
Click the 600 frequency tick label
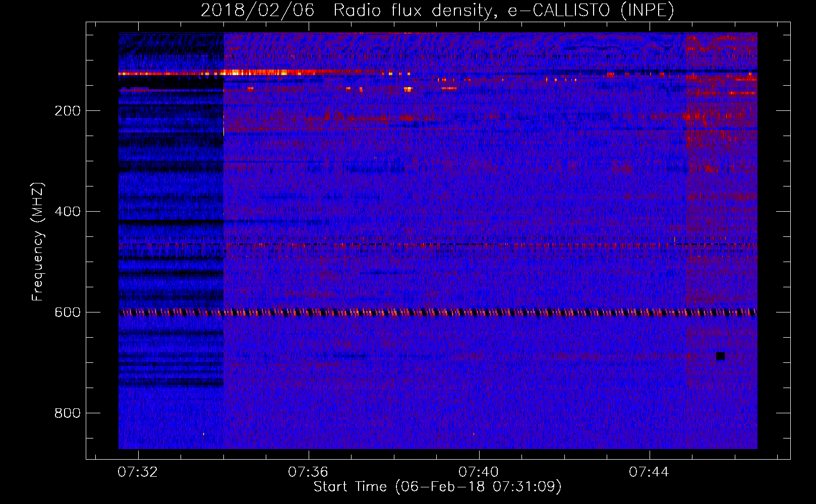(68, 312)
